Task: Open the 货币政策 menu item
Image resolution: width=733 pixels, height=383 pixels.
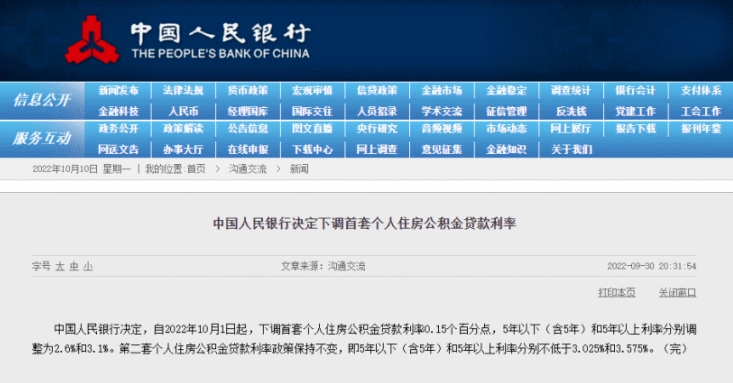Action: coord(248,91)
